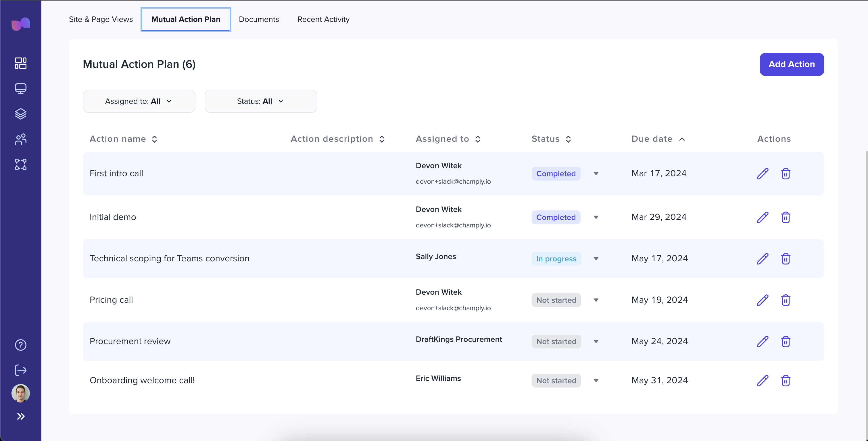868x441 pixels.
Task: Click the 'May 17, 2024' due date
Action: [x=659, y=259]
